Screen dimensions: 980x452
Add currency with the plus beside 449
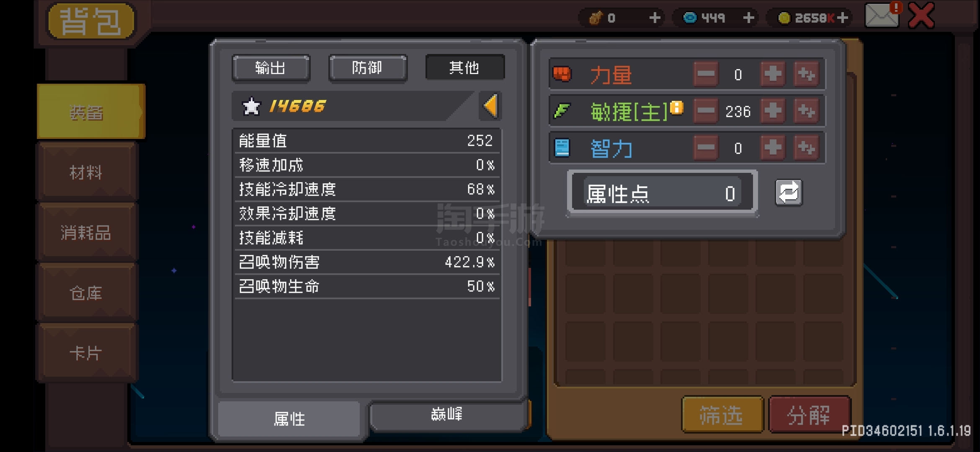click(748, 18)
